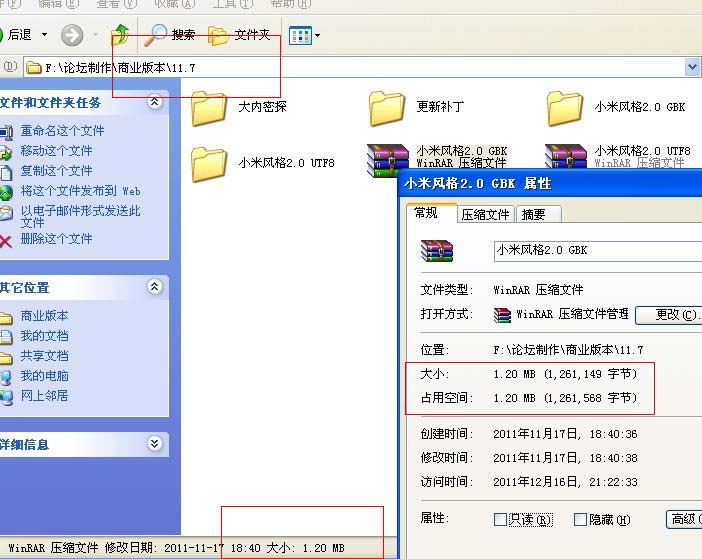This screenshot has width=702, height=559.
Task: Toggle the 隐藏(H) checkbox
Action: (x=580, y=520)
